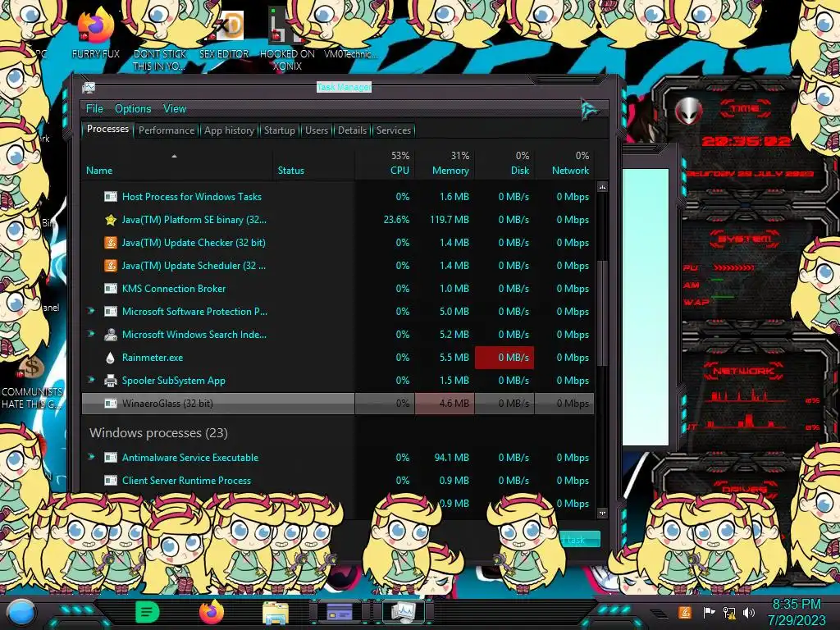Click the Client Server Runtime Process icon

tap(111, 481)
